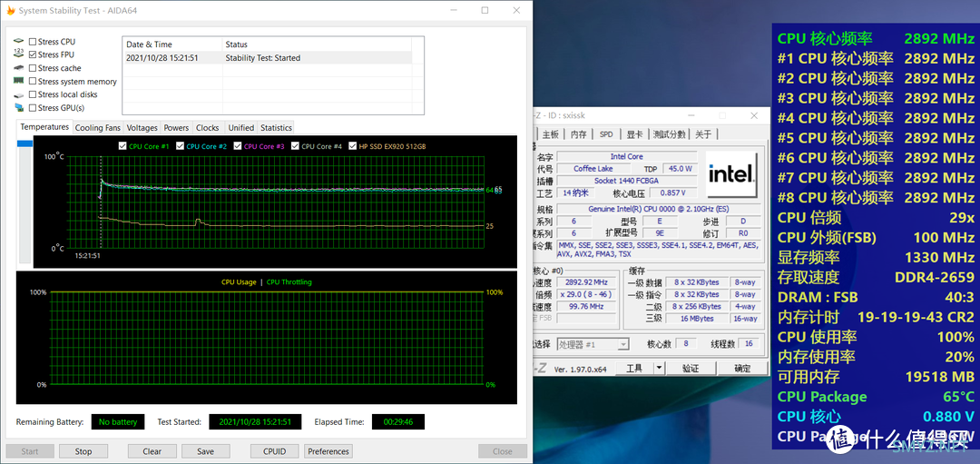The image size is (980, 464).
Task: Select the Stability Test: Started log row
Action: (267, 57)
